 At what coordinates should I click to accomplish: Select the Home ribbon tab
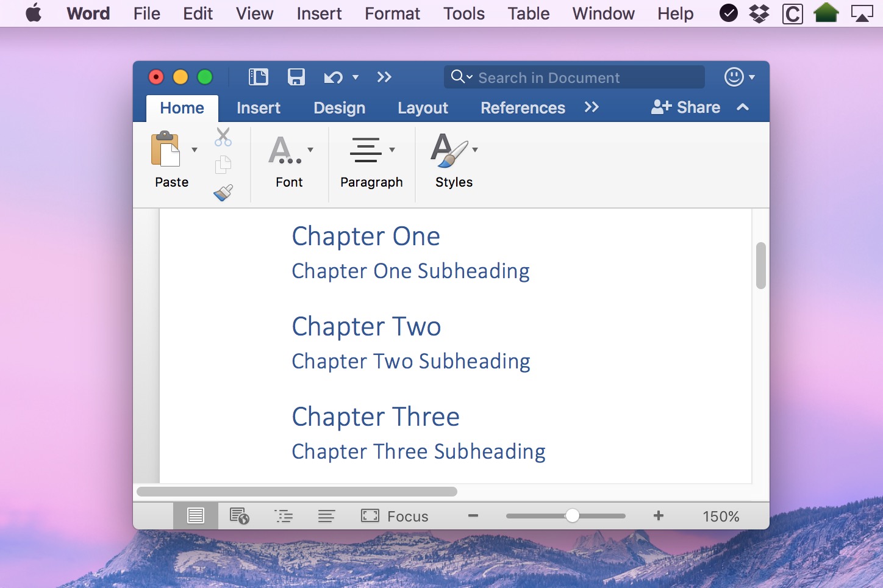click(x=182, y=108)
